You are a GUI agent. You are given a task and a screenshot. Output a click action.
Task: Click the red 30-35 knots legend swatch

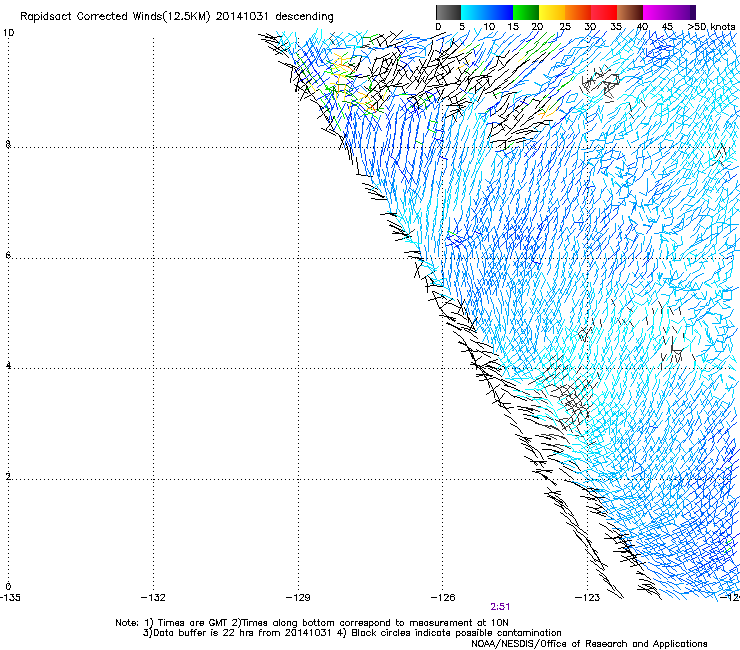[604, 12]
